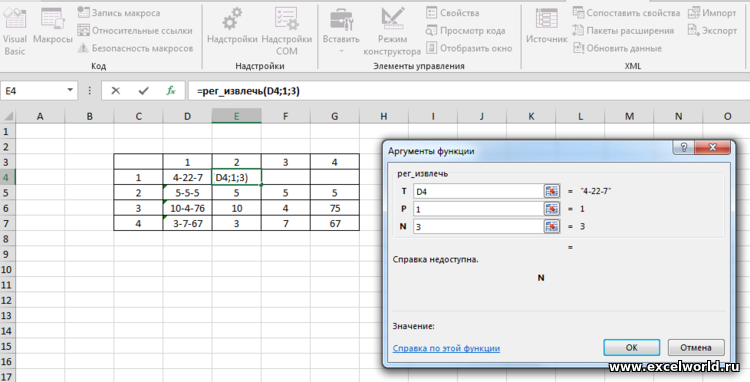The height and width of the screenshot is (382, 750).
Task: Click cell containing 3-7-67
Action: coord(188,223)
